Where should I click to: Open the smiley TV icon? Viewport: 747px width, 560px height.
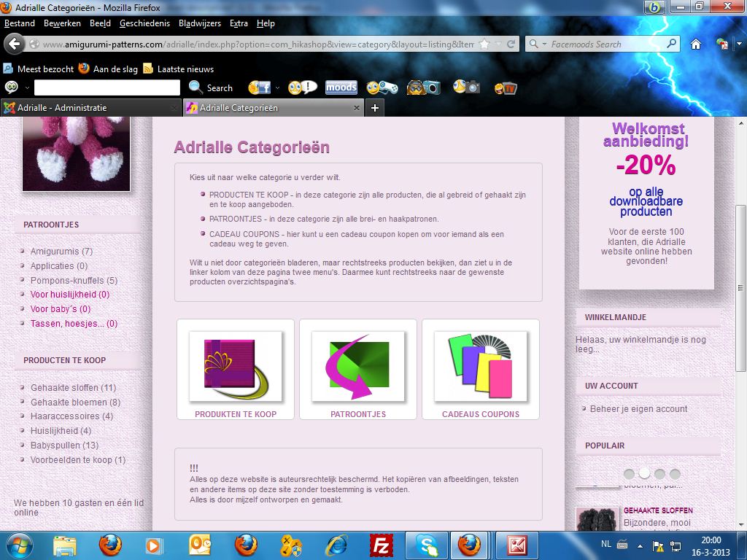[x=506, y=88]
